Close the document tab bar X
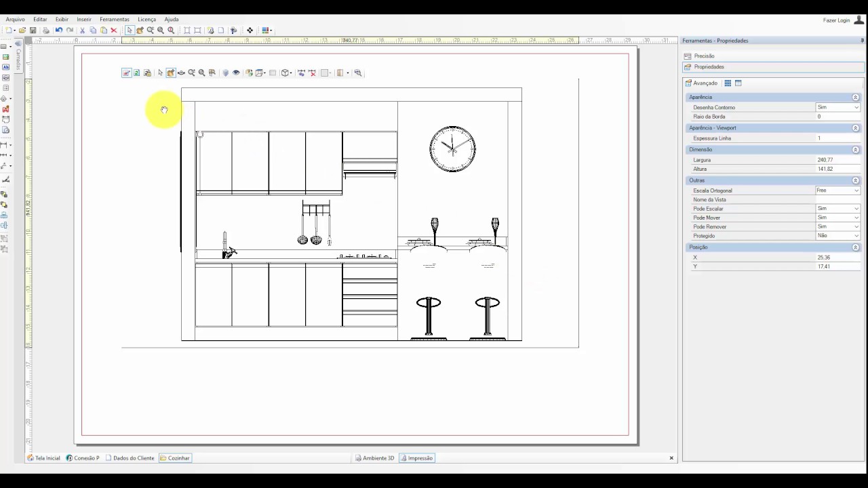 [x=671, y=458]
